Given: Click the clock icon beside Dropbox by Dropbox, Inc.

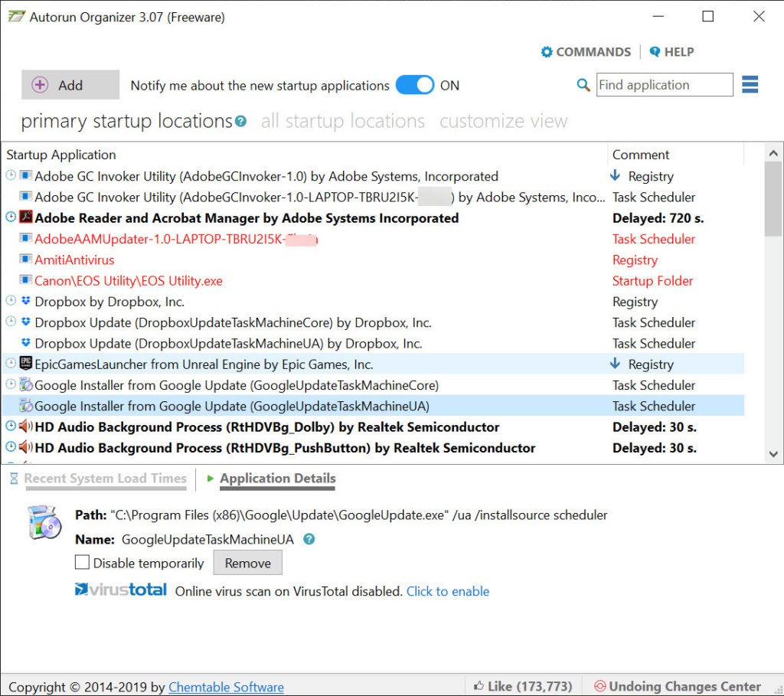Looking at the screenshot, I should coord(11,302).
